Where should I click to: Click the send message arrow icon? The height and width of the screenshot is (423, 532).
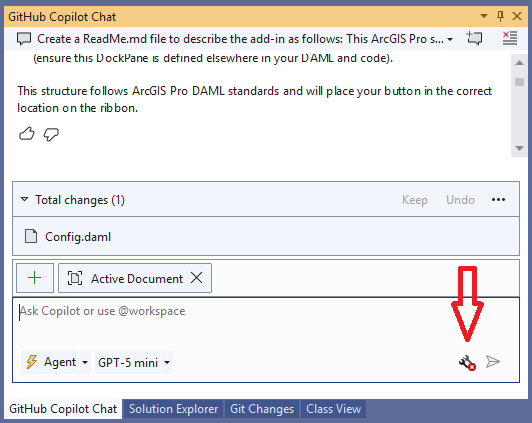493,362
